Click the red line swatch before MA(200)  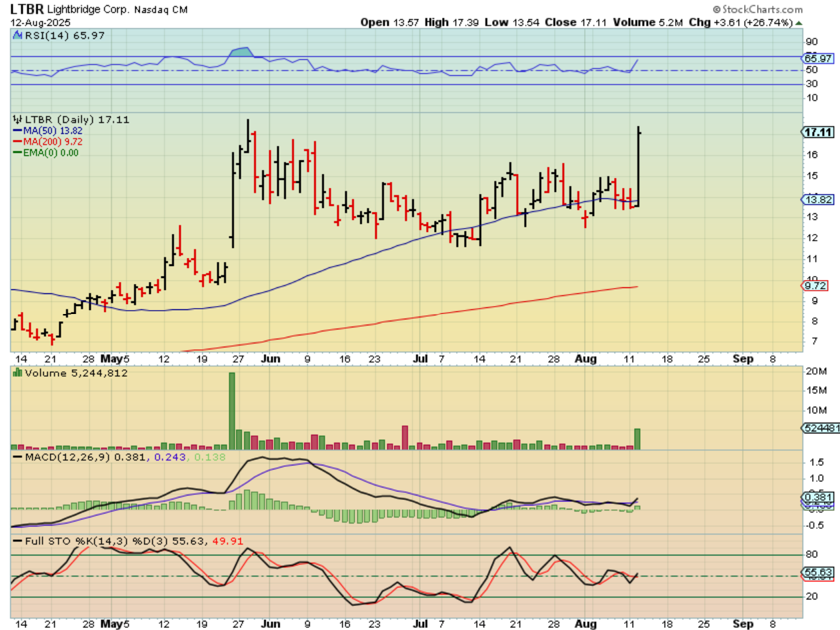(17, 143)
